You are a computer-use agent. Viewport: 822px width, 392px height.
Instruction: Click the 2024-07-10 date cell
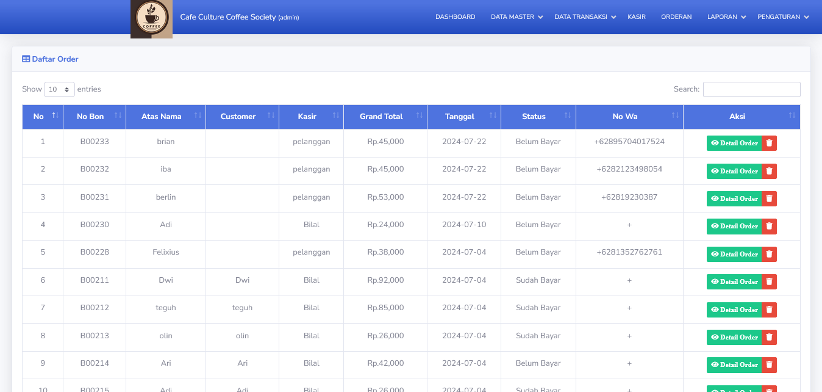464,224
